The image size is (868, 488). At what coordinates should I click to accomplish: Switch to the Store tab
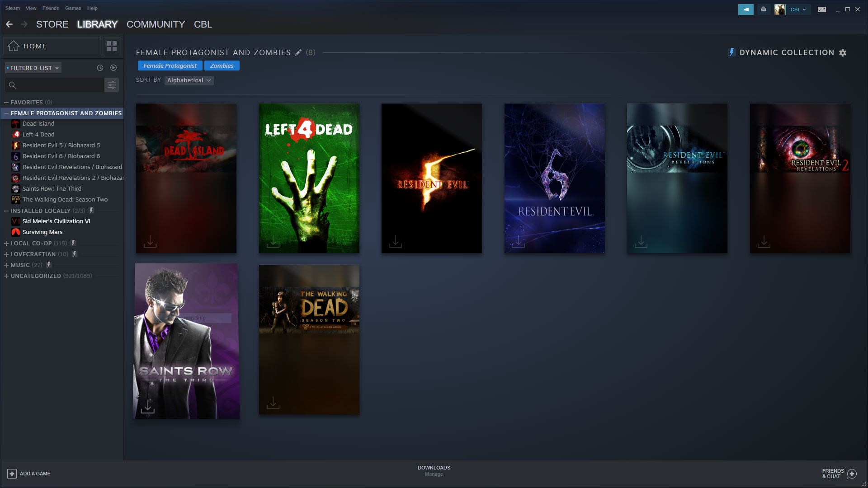(52, 24)
